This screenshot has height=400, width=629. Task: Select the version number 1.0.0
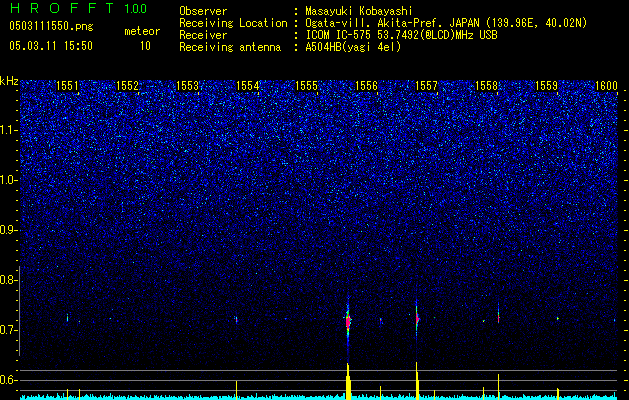(135, 8)
